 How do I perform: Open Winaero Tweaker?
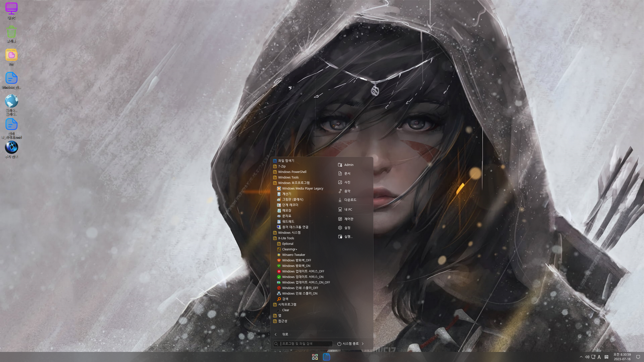coord(291,255)
